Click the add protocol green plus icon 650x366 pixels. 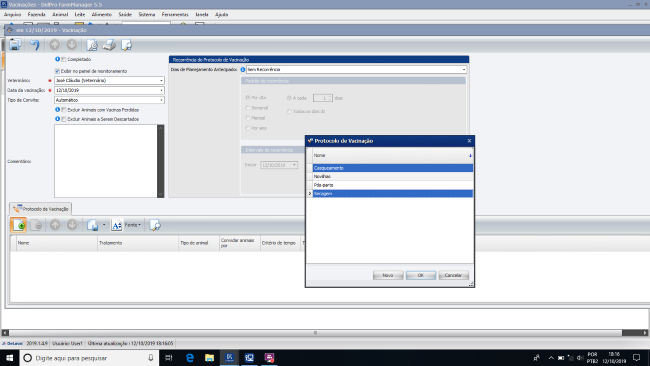pos(19,225)
